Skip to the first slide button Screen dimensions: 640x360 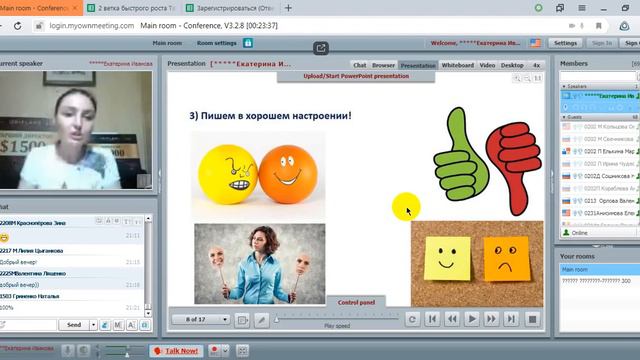click(x=432, y=319)
